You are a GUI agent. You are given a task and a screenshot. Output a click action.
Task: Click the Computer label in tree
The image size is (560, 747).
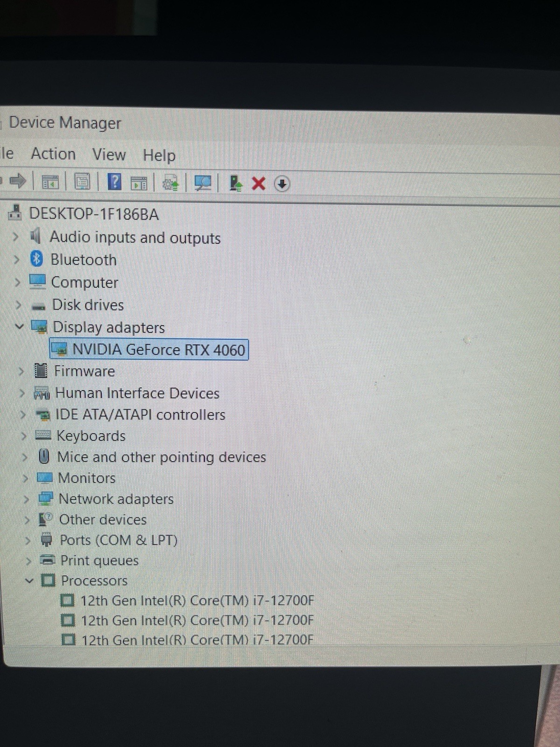[84, 282]
